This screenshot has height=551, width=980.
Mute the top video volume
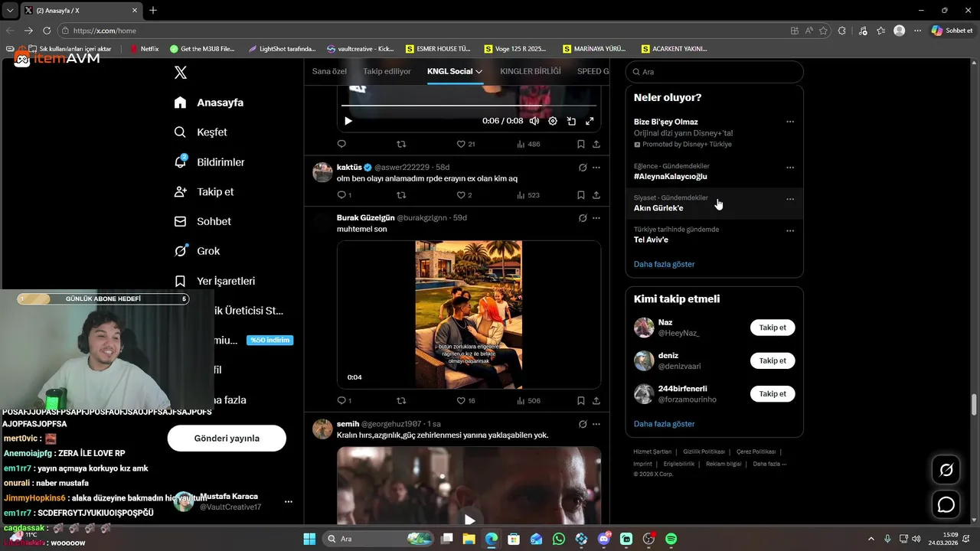point(534,121)
